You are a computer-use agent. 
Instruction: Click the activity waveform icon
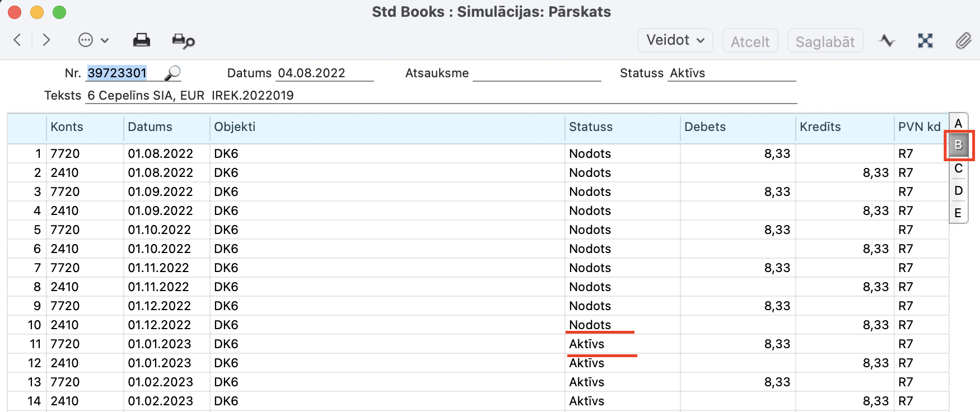coord(886,41)
